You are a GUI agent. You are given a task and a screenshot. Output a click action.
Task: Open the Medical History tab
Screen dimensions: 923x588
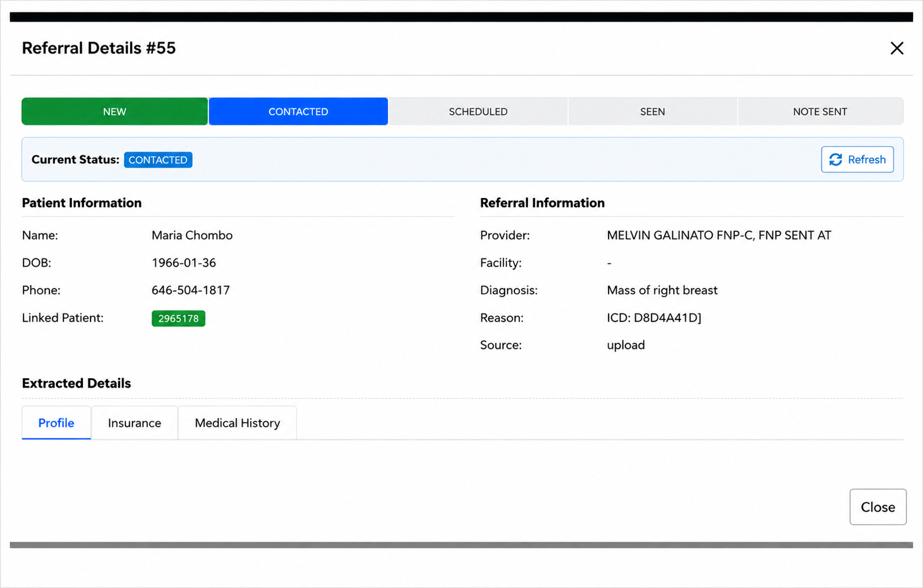[x=238, y=423]
